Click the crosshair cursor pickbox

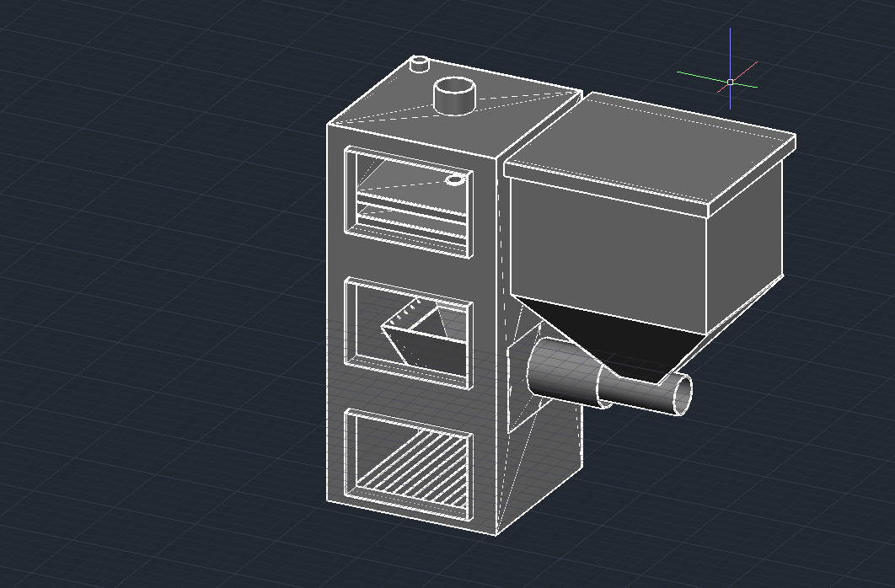click(x=730, y=82)
